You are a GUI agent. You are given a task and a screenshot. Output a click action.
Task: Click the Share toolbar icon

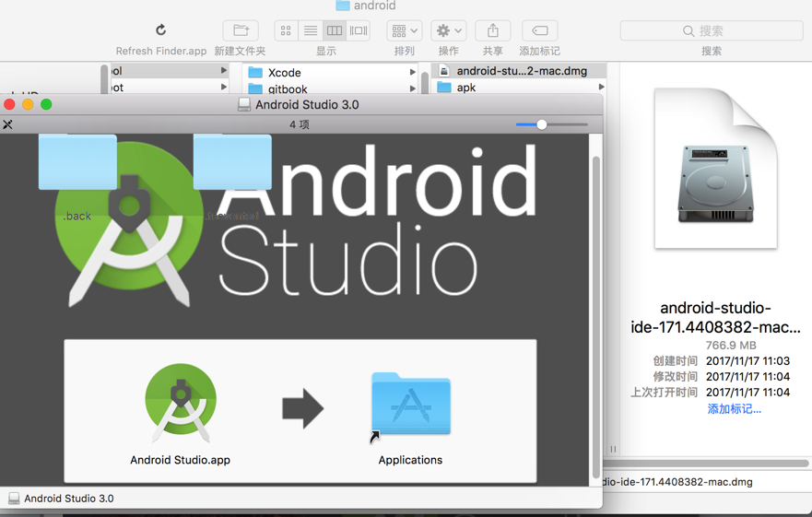493,30
